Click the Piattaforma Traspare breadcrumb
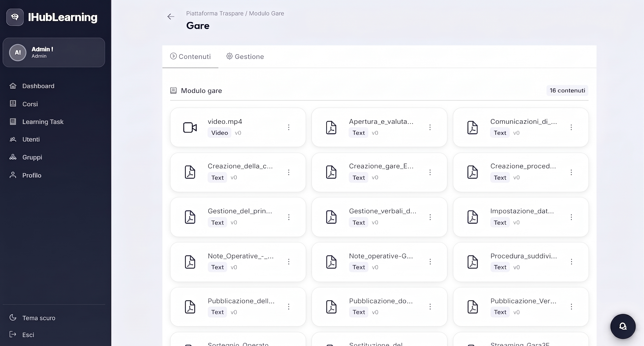 [215, 14]
